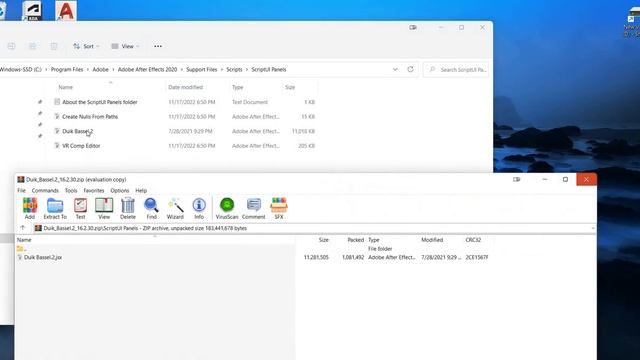
Task: Open the Help menu in WinRAR
Action: point(141,191)
